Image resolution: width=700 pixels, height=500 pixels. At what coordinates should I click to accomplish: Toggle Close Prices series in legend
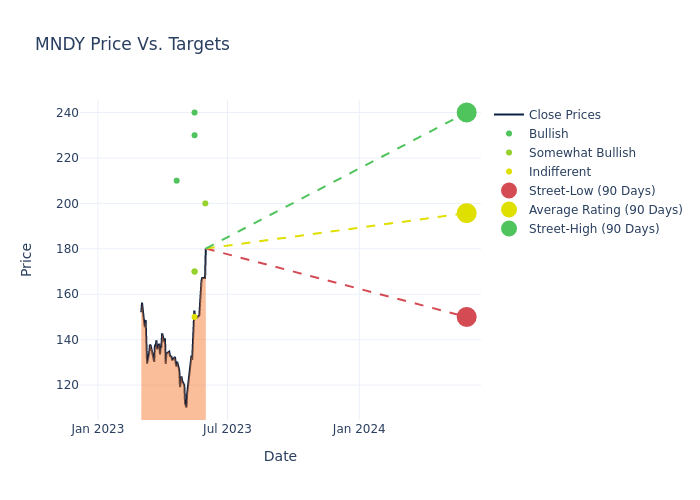point(564,115)
